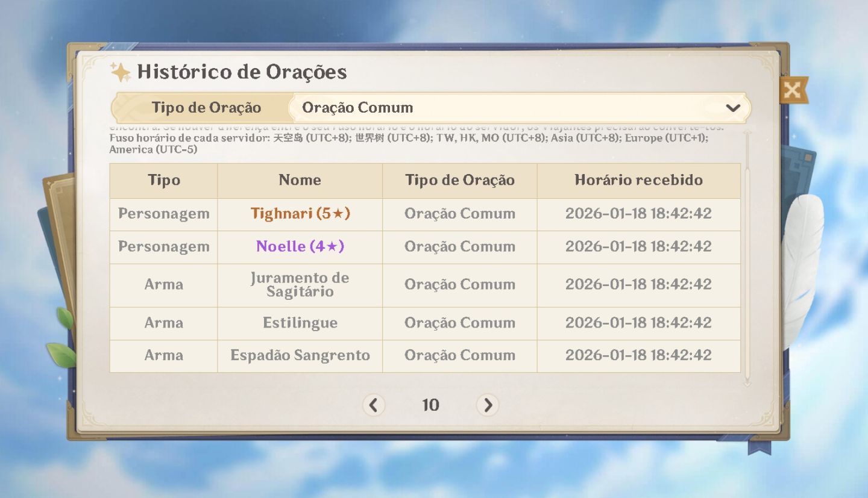Click the Nome column header
This screenshot has height=498, width=868.
(x=300, y=180)
